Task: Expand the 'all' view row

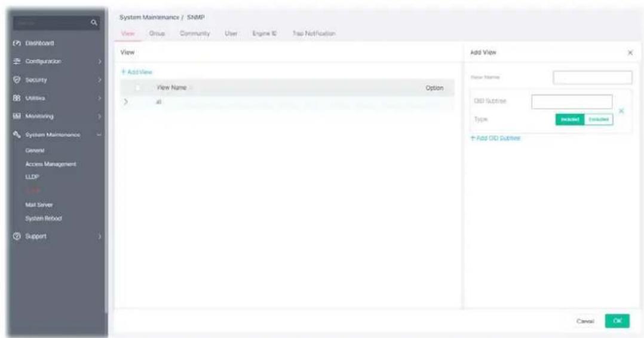Action: point(125,102)
